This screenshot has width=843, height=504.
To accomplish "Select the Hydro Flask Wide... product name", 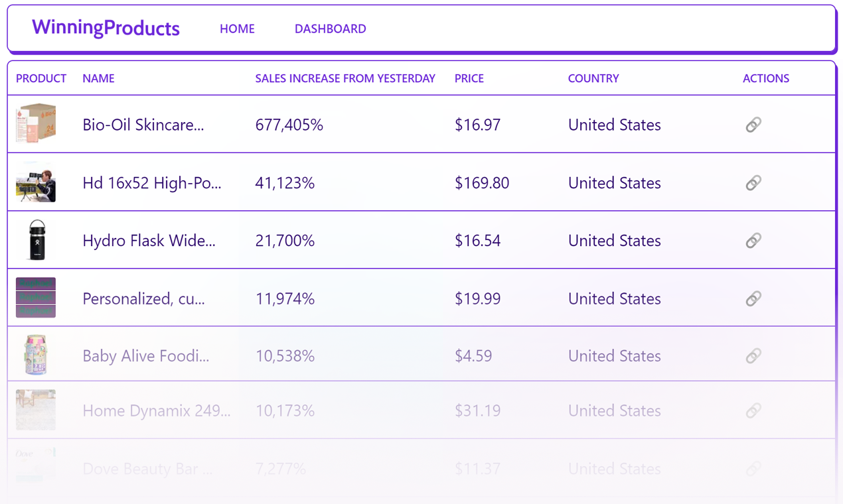I will (x=149, y=241).
